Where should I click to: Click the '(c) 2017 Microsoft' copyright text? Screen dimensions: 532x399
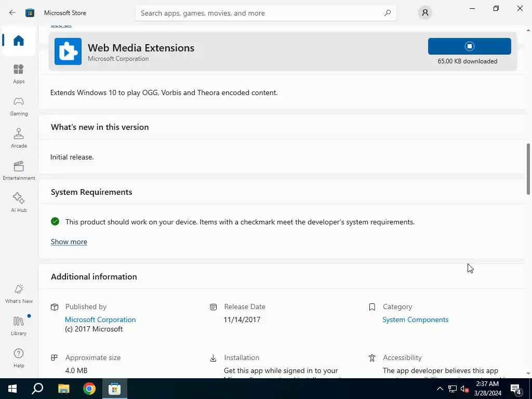pyautogui.click(x=94, y=329)
